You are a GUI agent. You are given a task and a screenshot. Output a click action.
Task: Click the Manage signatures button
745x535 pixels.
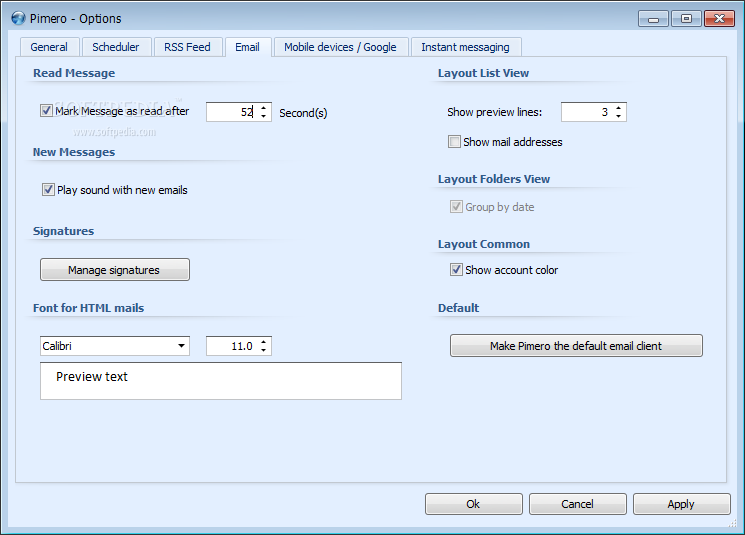pyautogui.click(x=115, y=269)
